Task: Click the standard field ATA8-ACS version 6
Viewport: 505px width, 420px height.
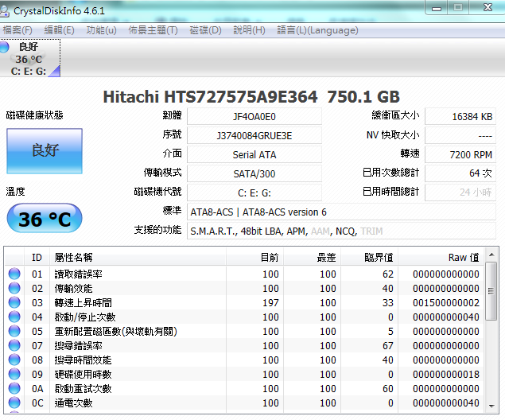Action: tap(341, 212)
